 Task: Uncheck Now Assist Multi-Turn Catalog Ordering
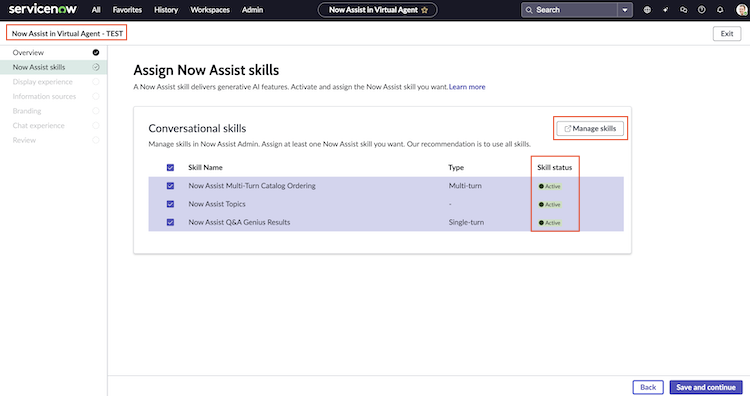click(x=170, y=186)
